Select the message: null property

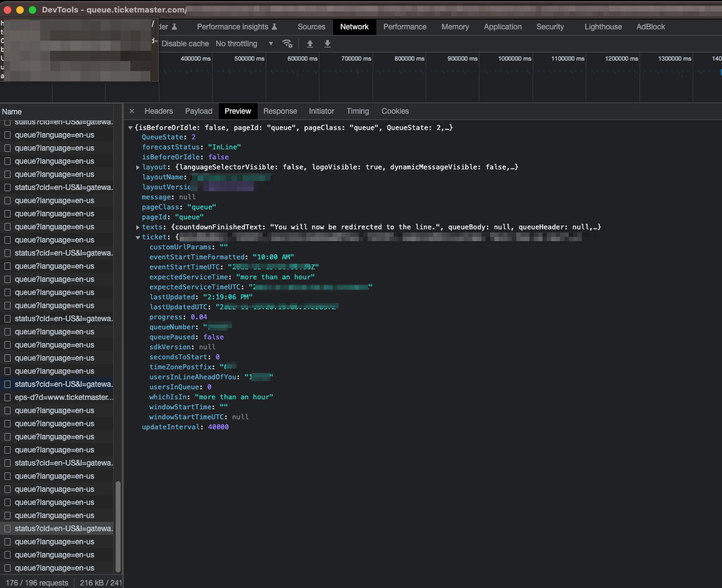pyautogui.click(x=169, y=197)
